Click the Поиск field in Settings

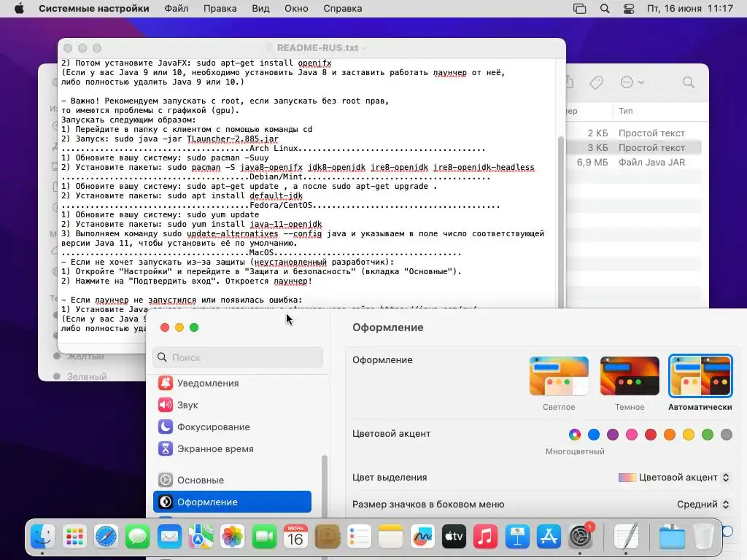238,357
